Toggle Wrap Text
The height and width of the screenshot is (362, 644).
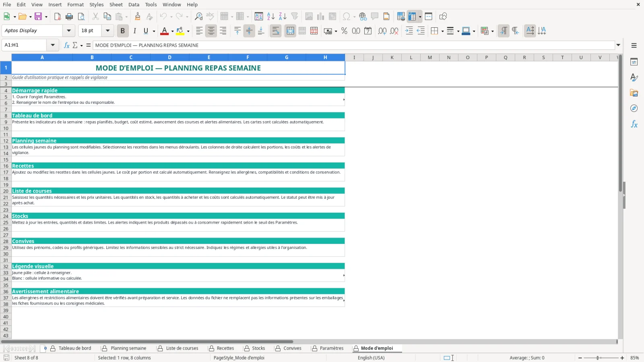click(x=276, y=31)
